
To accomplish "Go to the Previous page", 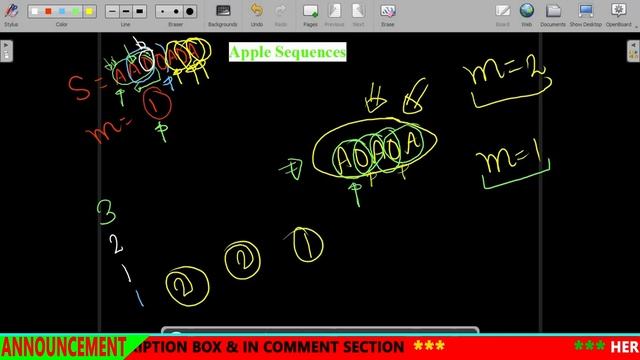I will [x=334, y=11].
